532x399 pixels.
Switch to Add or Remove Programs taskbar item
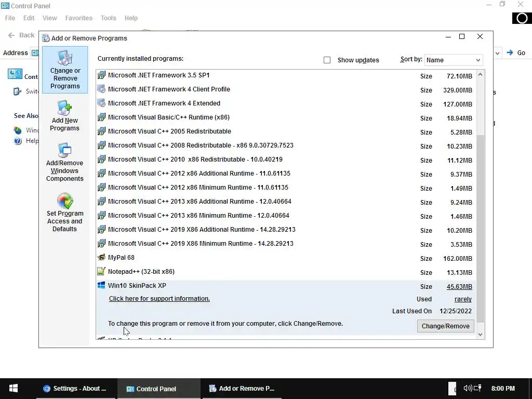click(242, 389)
